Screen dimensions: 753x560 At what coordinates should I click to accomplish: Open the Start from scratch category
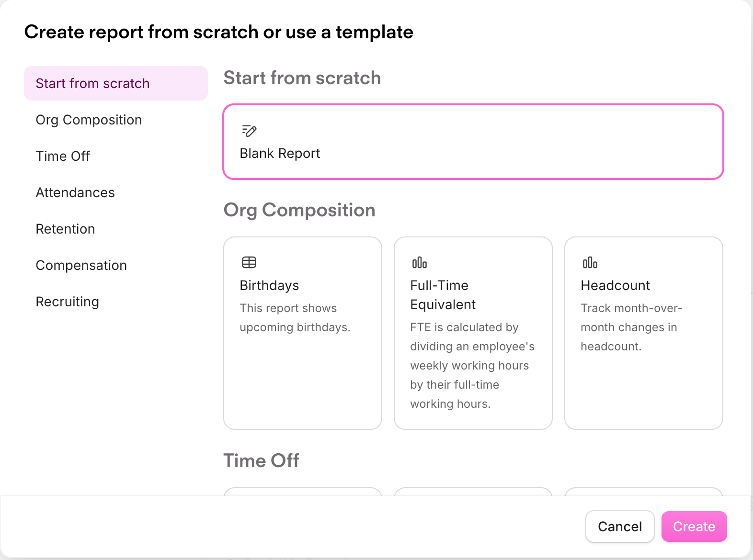click(x=116, y=83)
